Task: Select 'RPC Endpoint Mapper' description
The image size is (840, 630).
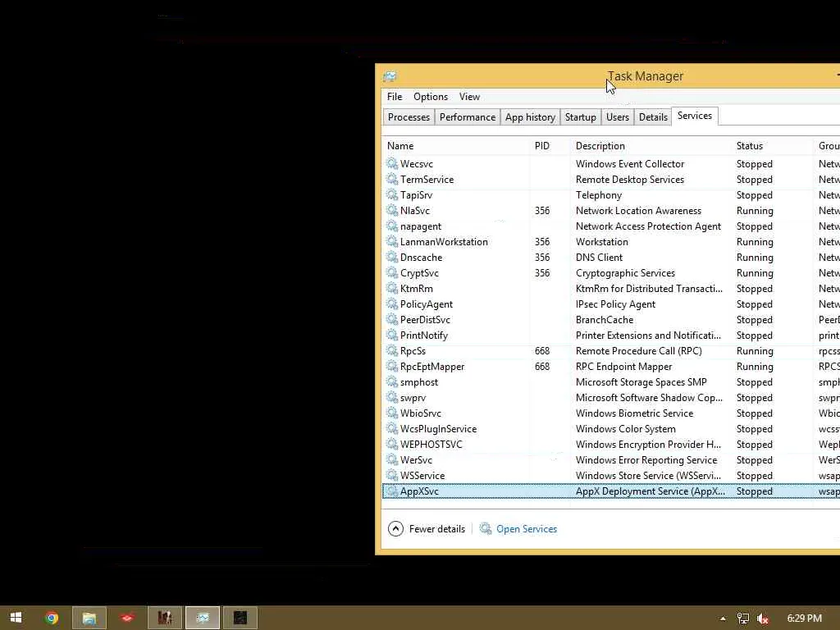Action: pos(623,366)
